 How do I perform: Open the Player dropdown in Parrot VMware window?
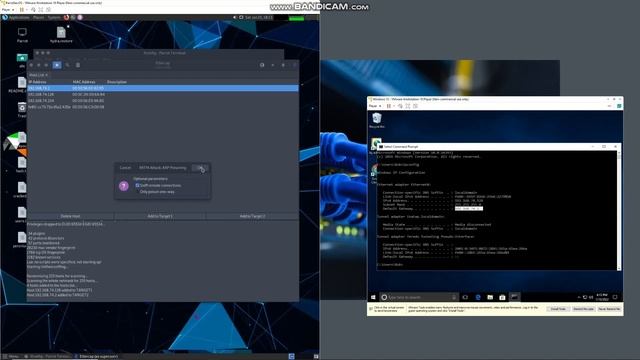(8, 9)
